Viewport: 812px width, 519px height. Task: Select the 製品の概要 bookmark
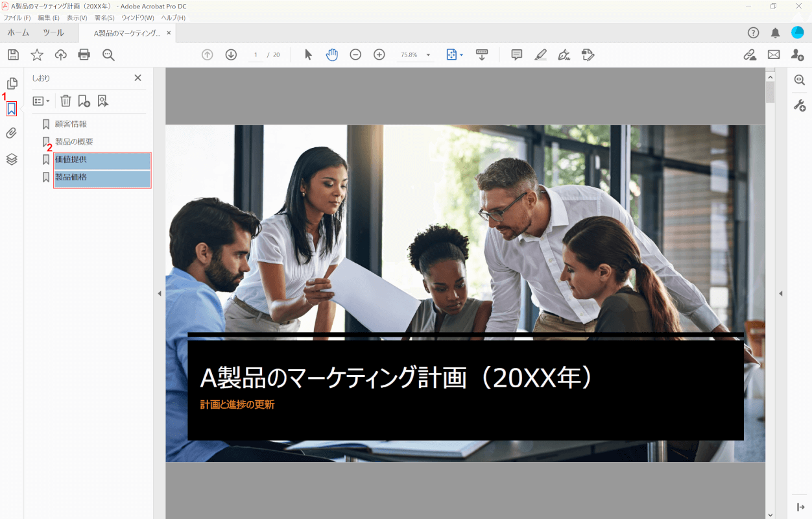point(74,141)
